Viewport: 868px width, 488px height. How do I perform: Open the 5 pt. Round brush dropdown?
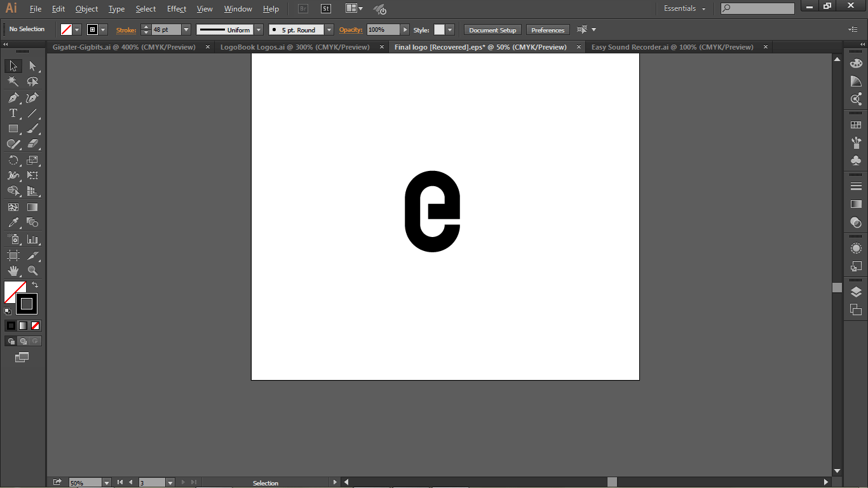[x=329, y=30]
